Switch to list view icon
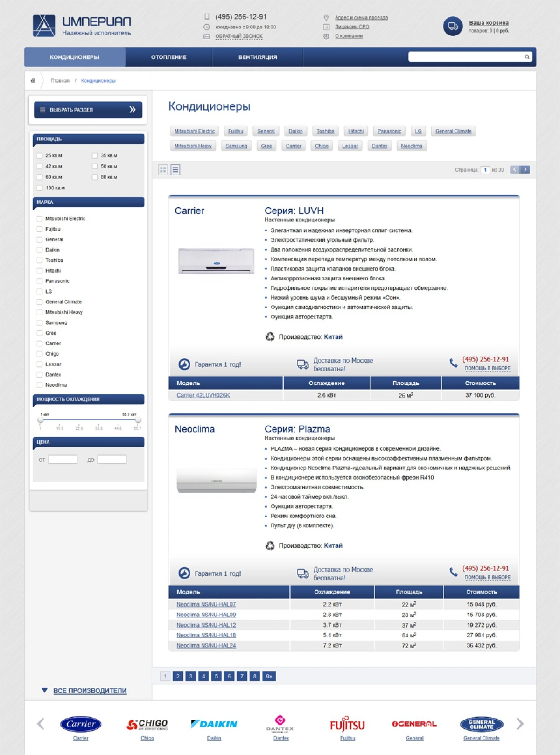Screen dimensions: 560x755 175,170
